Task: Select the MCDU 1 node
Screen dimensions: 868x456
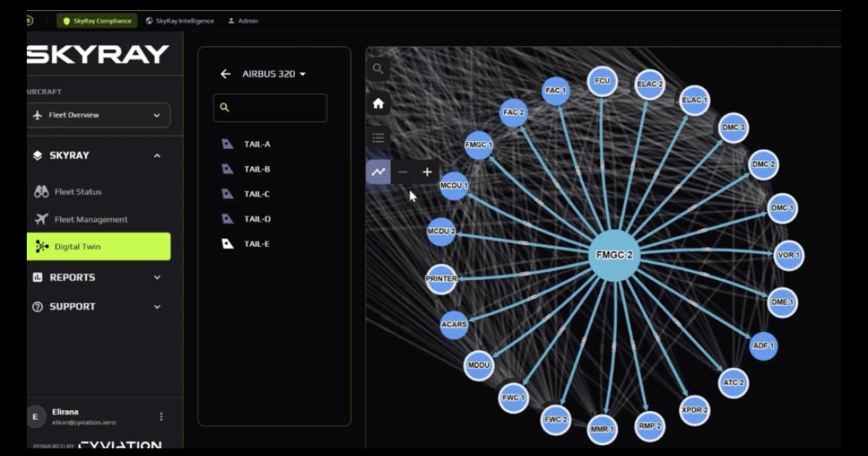Action: [x=454, y=186]
